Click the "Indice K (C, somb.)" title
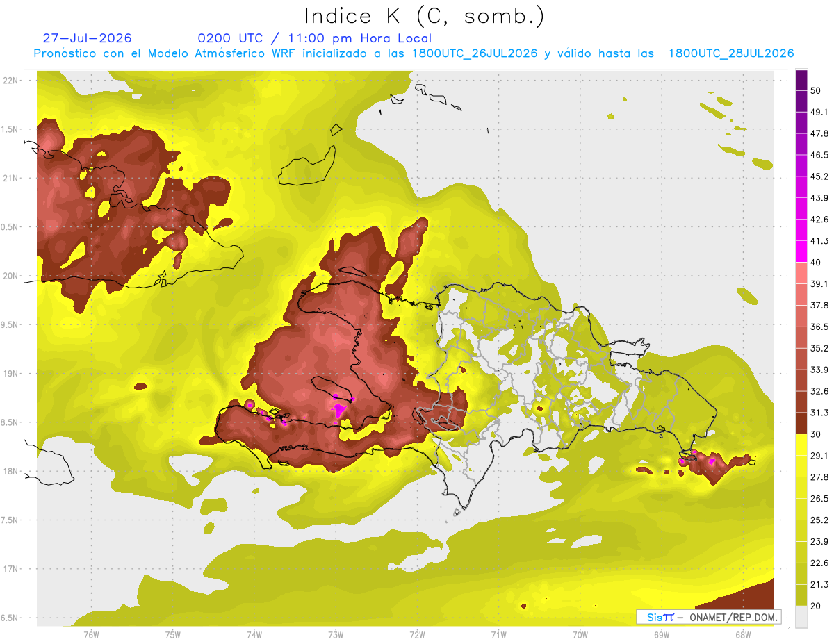This screenshot has width=834, height=644. click(x=424, y=16)
